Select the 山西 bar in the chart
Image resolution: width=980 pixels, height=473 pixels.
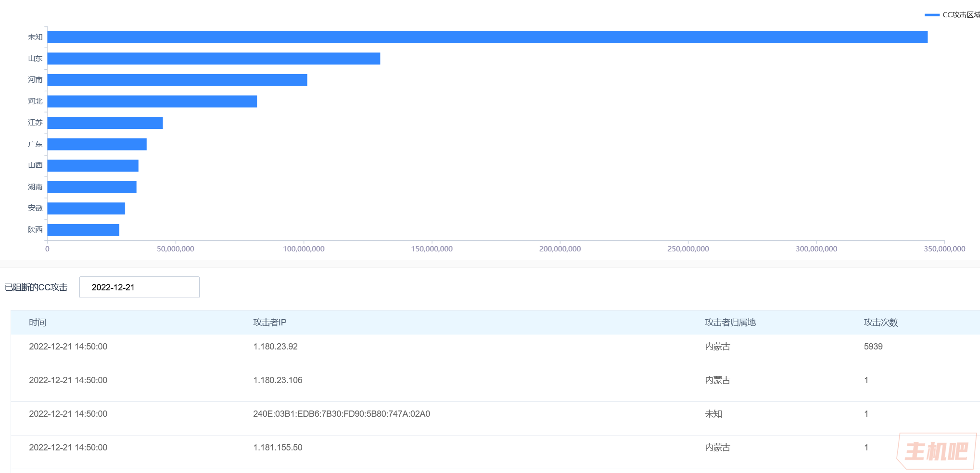93,165
